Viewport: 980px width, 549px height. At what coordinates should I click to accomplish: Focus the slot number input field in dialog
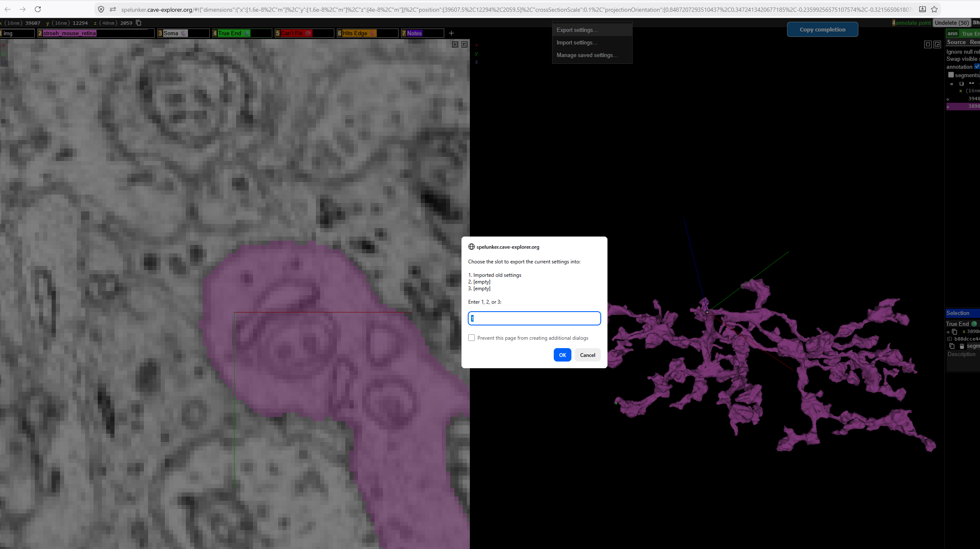click(534, 318)
